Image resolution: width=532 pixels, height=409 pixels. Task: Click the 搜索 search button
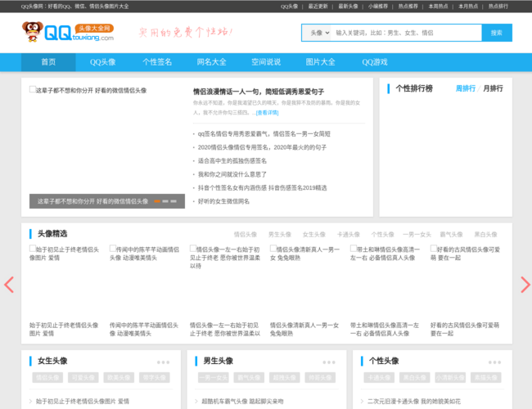click(497, 33)
